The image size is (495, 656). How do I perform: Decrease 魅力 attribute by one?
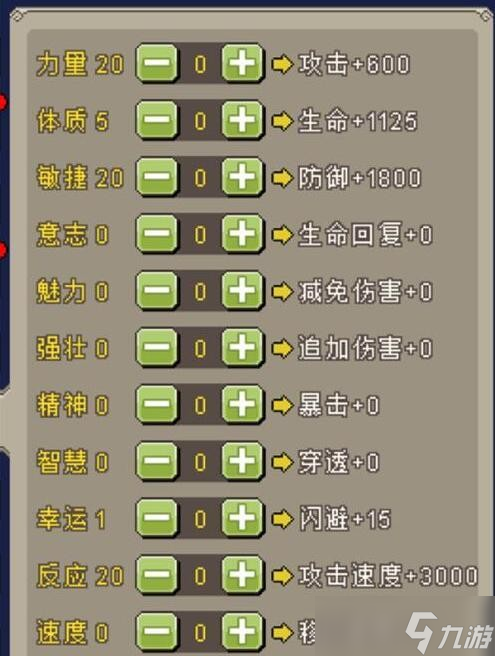[157, 291]
